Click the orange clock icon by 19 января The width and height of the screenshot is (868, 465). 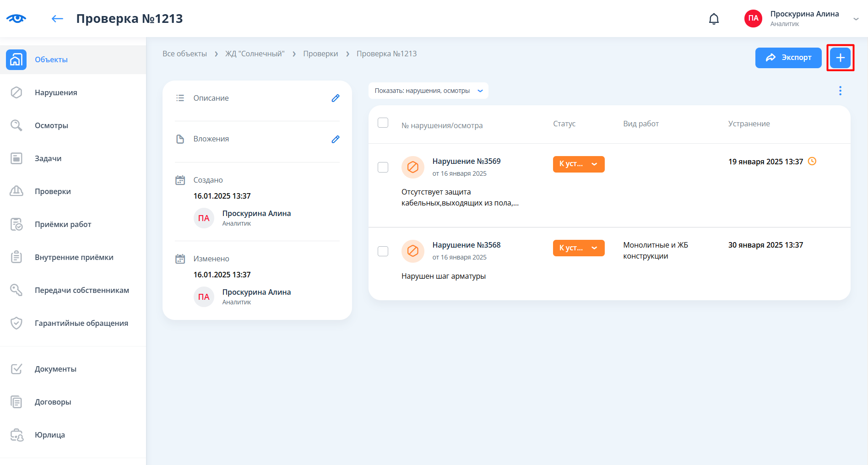[812, 161]
